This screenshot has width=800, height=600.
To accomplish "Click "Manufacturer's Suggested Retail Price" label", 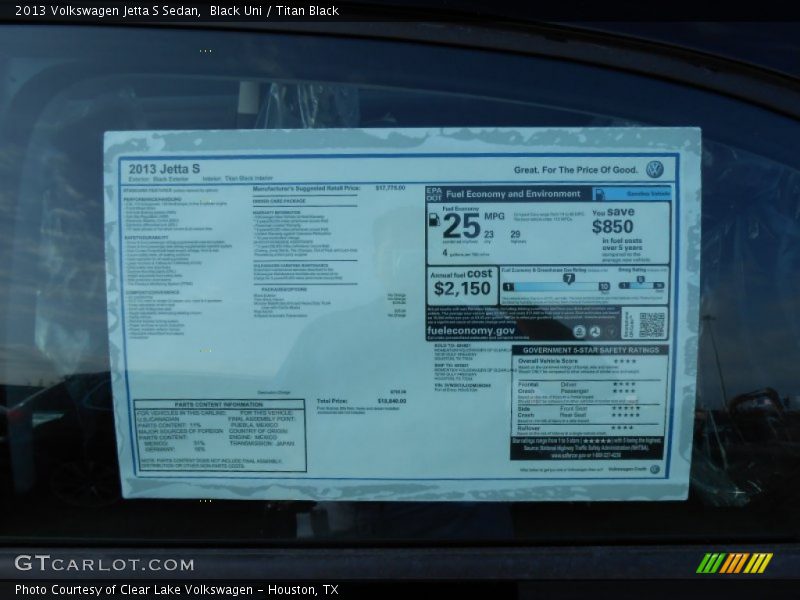I will pos(306,188).
